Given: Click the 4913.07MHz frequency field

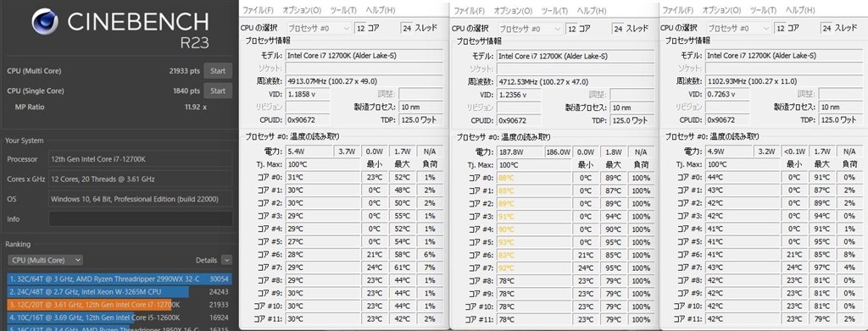Looking at the screenshot, I should (x=364, y=81).
